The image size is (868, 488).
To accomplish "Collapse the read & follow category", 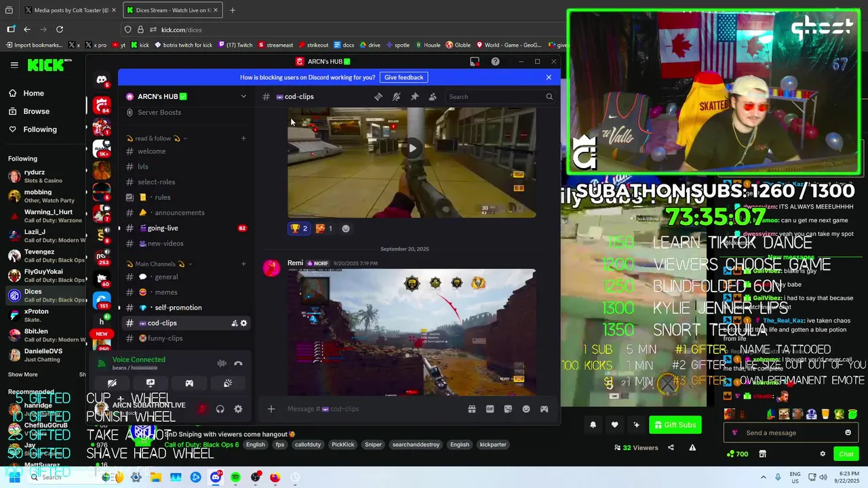I will pos(157,138).
